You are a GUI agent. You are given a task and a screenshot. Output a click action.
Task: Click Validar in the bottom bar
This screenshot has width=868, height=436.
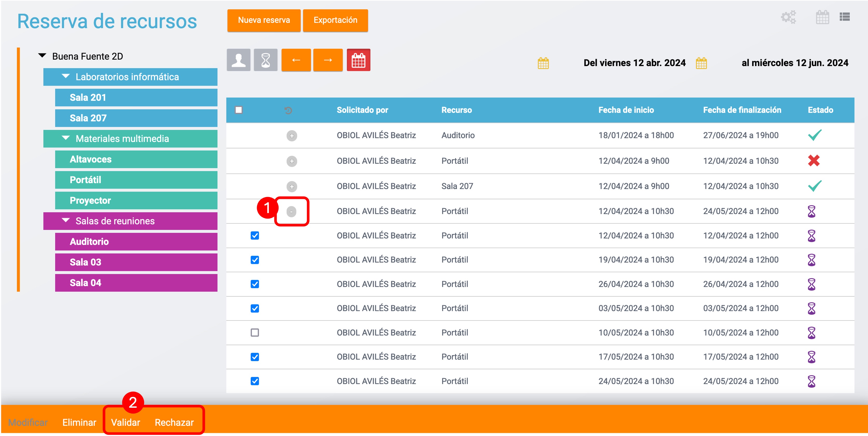pyautogui.click(x=125, y=422)
